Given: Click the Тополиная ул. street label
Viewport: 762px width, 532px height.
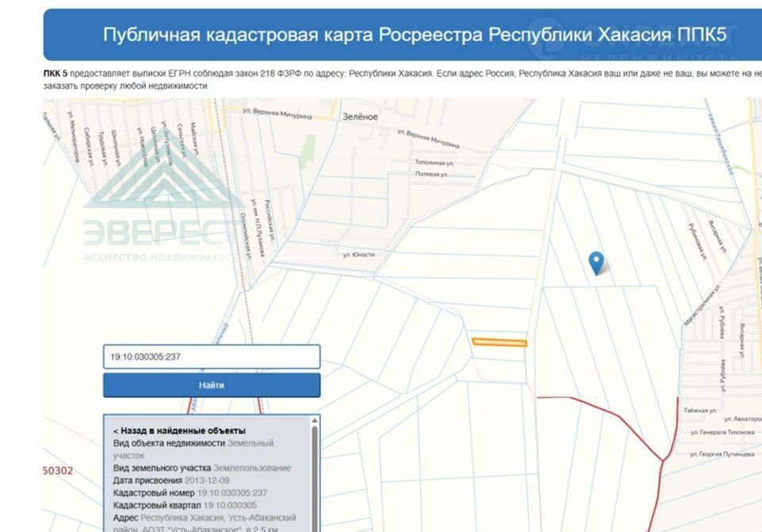Looking at the screenshot, I should click(x=433, y=162).
